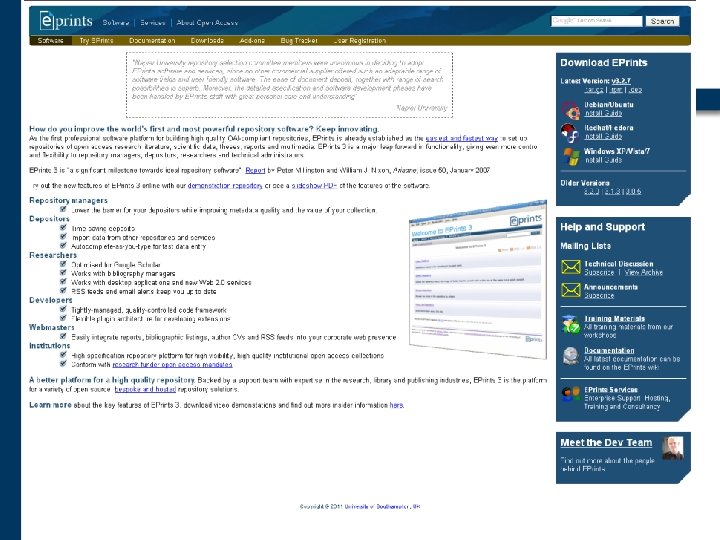
Task: Subscribe to the Announcements mailing list
Action: click(599, 295)
